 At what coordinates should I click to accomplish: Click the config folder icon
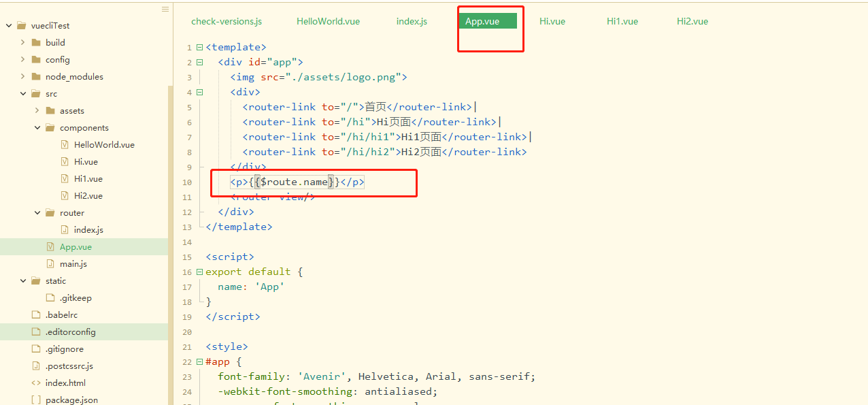[36, 59]
